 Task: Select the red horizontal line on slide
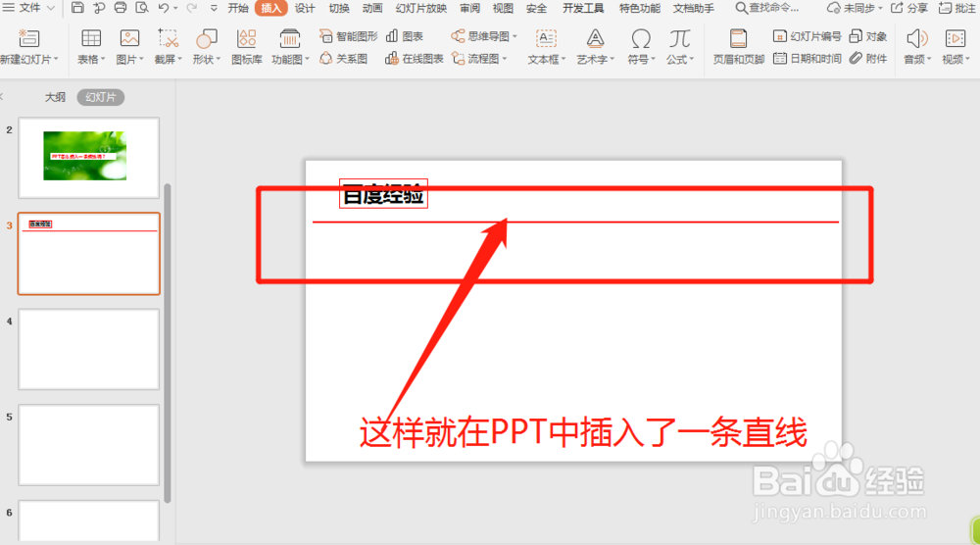pos(575,222)
